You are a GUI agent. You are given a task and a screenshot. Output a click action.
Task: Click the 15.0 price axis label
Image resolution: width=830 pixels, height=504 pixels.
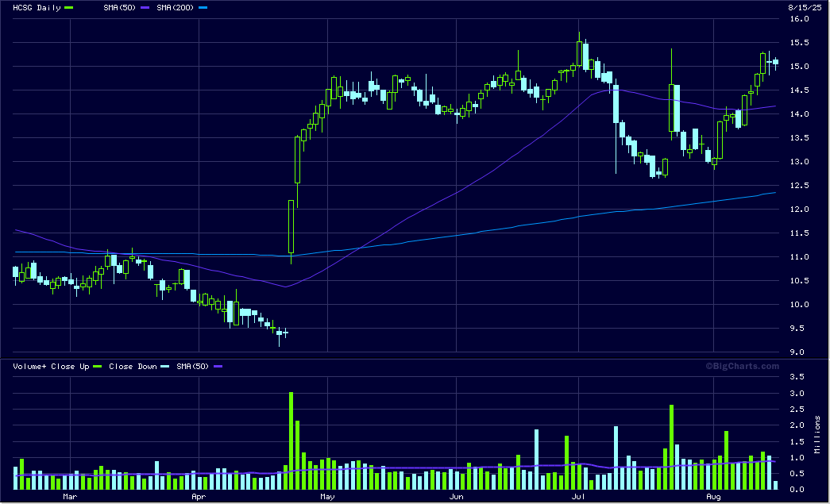[799, 67]
